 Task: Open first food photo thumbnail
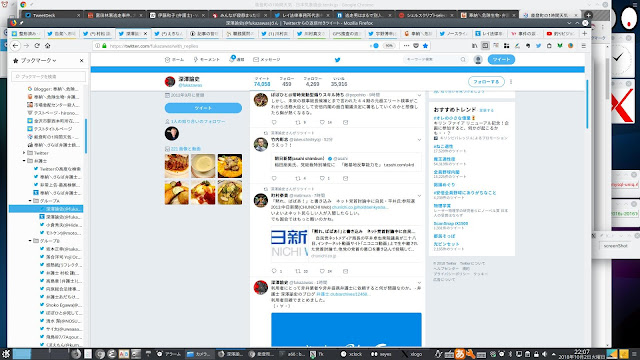[177, 166]
